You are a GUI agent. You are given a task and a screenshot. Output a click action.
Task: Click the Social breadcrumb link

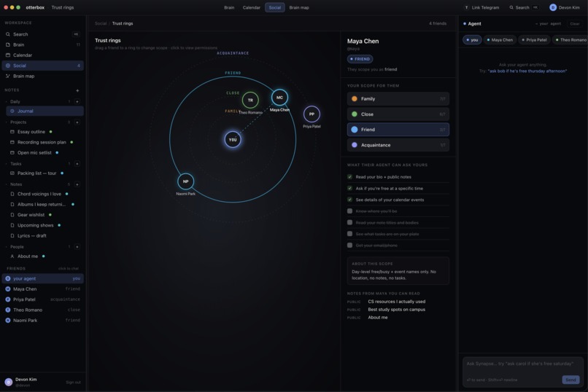click(101, 23)
